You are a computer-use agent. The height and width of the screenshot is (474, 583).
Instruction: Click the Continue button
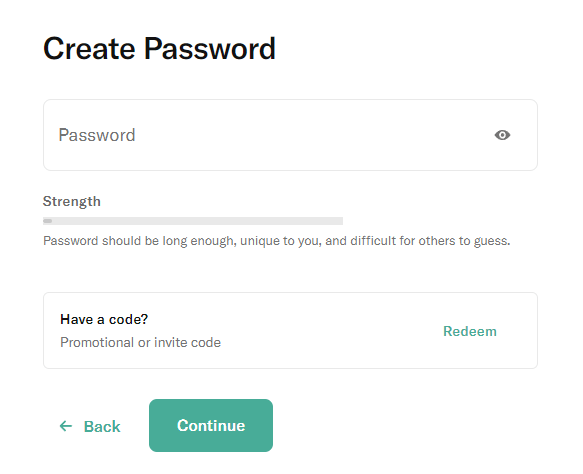tap(211, 426)
